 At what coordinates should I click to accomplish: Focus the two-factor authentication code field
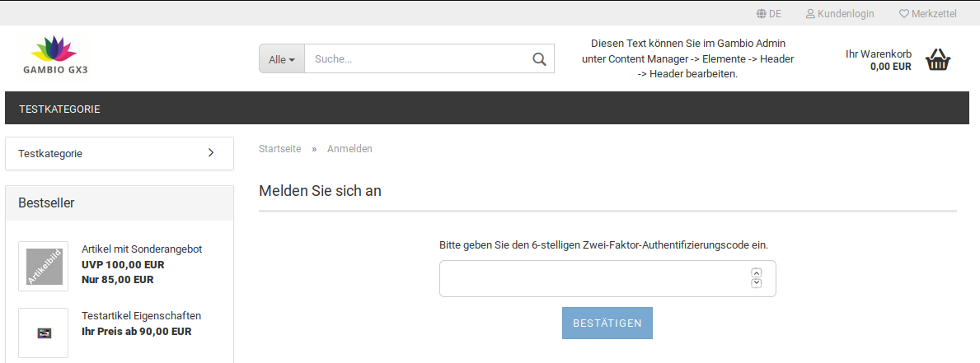[593, 278]
